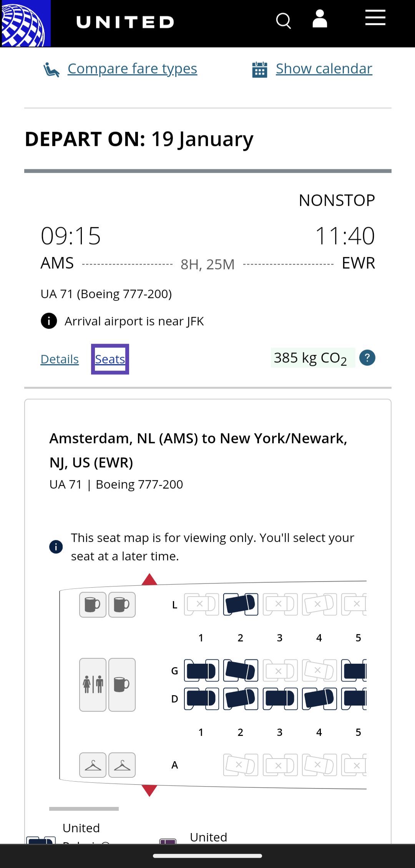Viewport: 415px width, 868px height.
Task: Tap the lavatory icon on seat map
Action: click(x=93, y=684)
